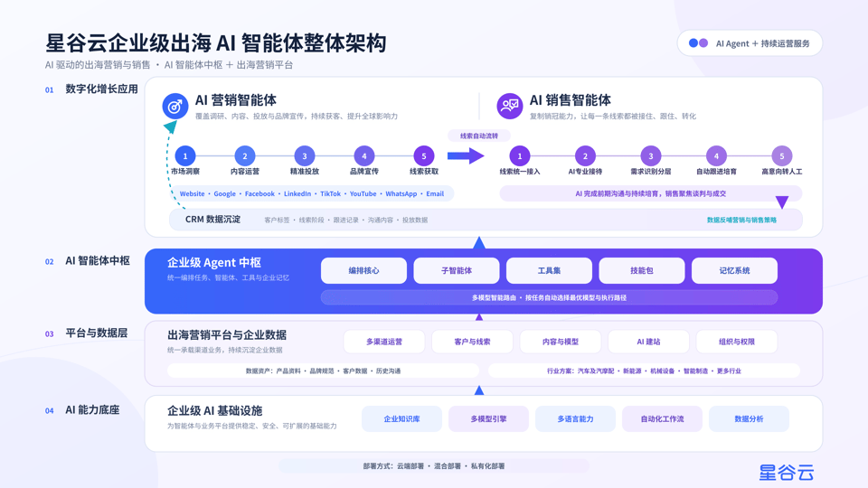Click the 企业级 Agent 中枢 heading

click(x=214, y=262)
